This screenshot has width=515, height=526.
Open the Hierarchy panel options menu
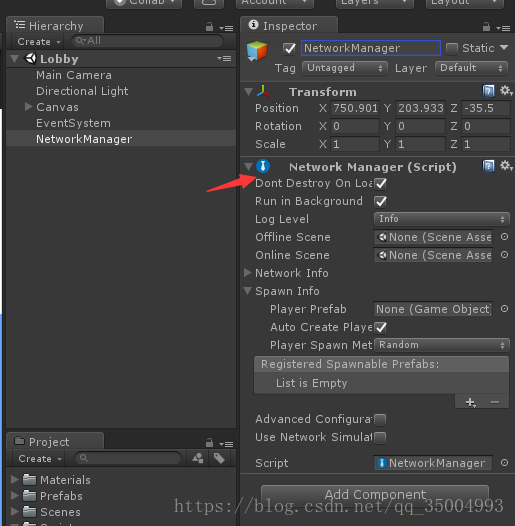pyautogui.click(x=226, y=28)
